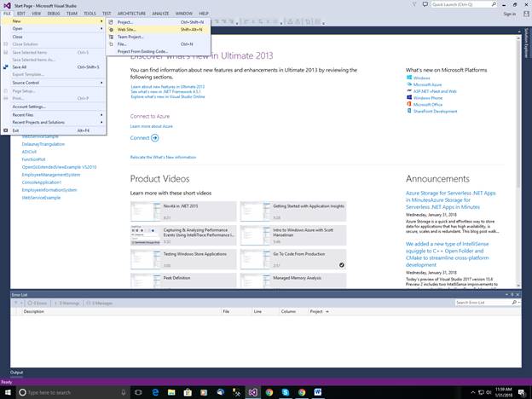Select Project... in the New submenu
This screenshot has width=532, height=399.
click(x=158, y=22)
